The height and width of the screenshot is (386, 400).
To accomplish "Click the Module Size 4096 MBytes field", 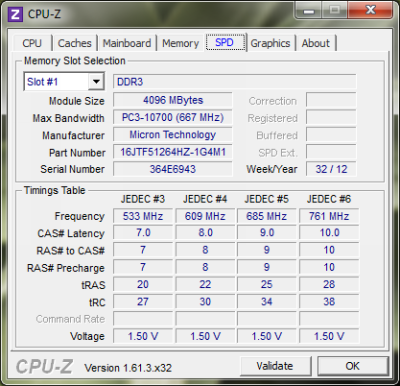I will pos(173,100).
